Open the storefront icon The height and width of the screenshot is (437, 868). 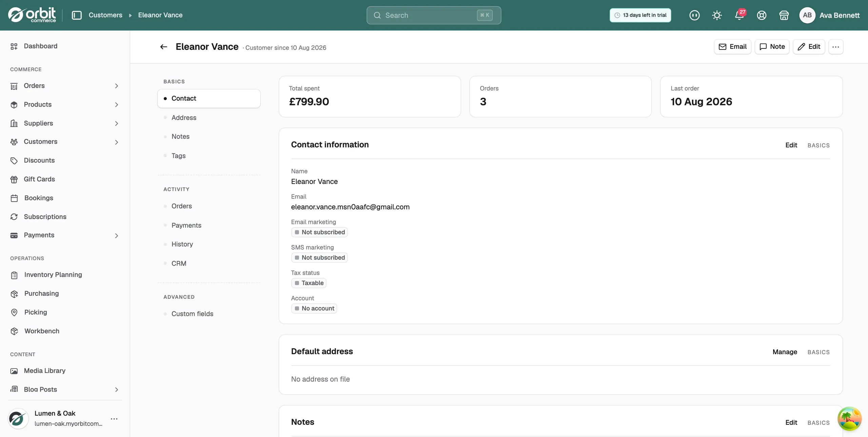(784, 15)
